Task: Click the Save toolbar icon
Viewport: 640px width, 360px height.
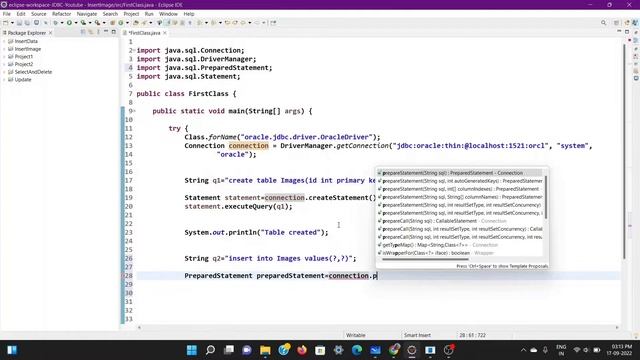Action: [x=19, y=23]
